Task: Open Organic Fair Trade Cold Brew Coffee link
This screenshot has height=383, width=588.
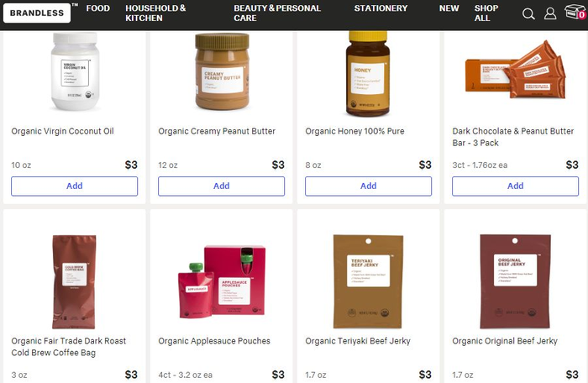Action: click(x=69, y=347)
